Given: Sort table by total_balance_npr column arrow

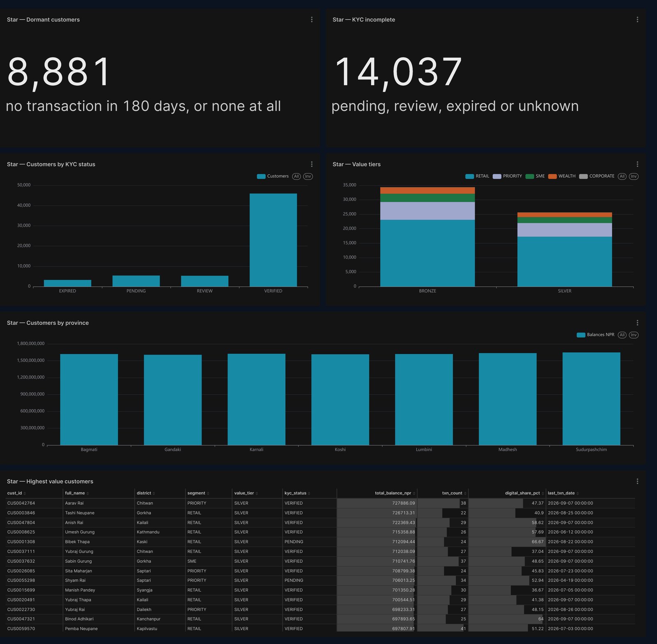Looking at the screenshot, I should click(x=414, y=493).
